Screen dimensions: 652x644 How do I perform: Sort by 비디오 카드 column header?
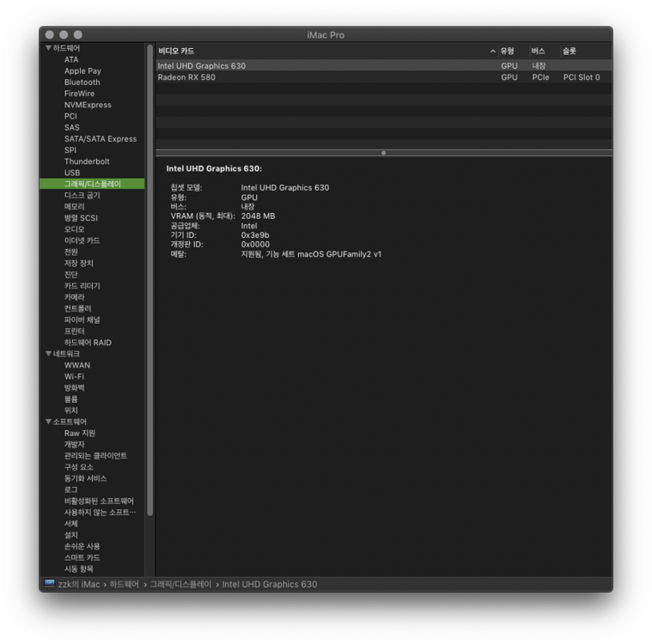(176, 52)
